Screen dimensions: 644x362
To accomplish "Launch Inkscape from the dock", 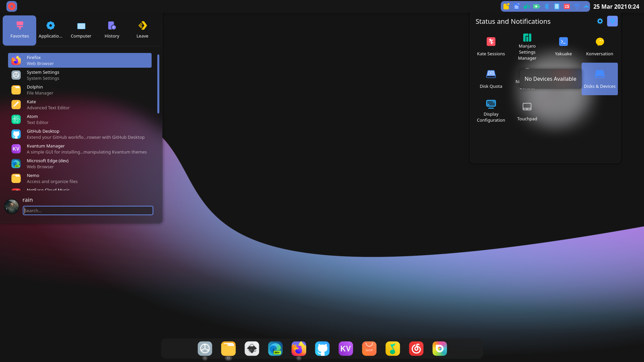I will (x=252, y=349).
